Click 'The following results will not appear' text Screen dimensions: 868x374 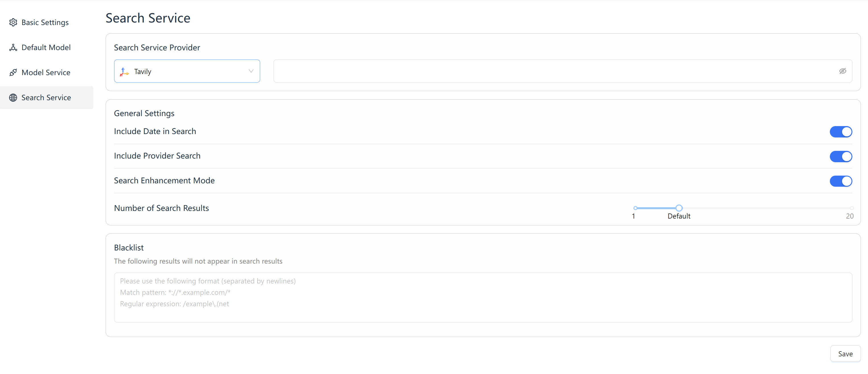[198, 262]
